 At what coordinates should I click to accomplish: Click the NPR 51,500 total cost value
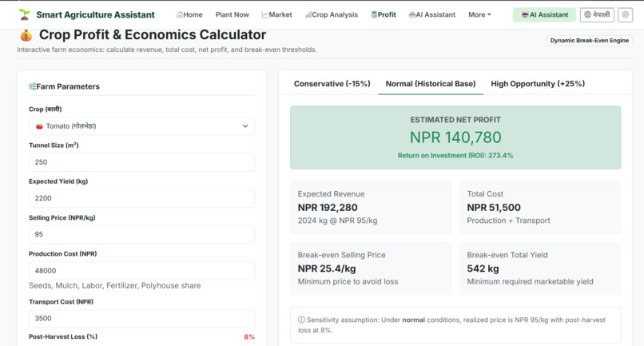(x=494, y=208)
